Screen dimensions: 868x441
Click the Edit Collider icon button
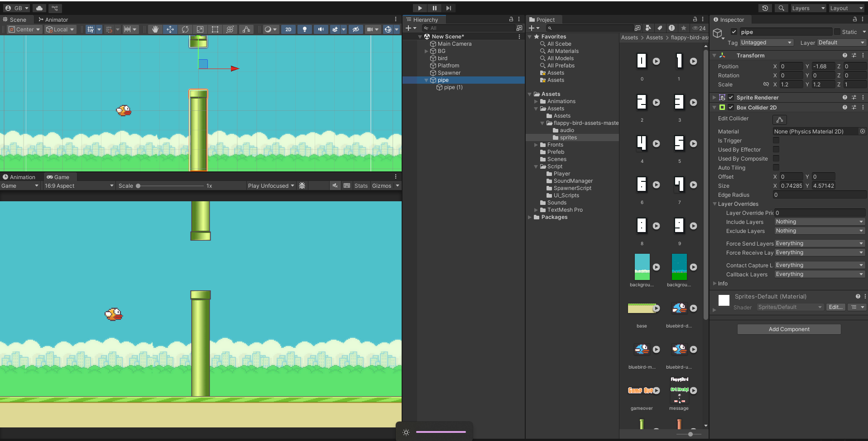(x=780, y=119)
